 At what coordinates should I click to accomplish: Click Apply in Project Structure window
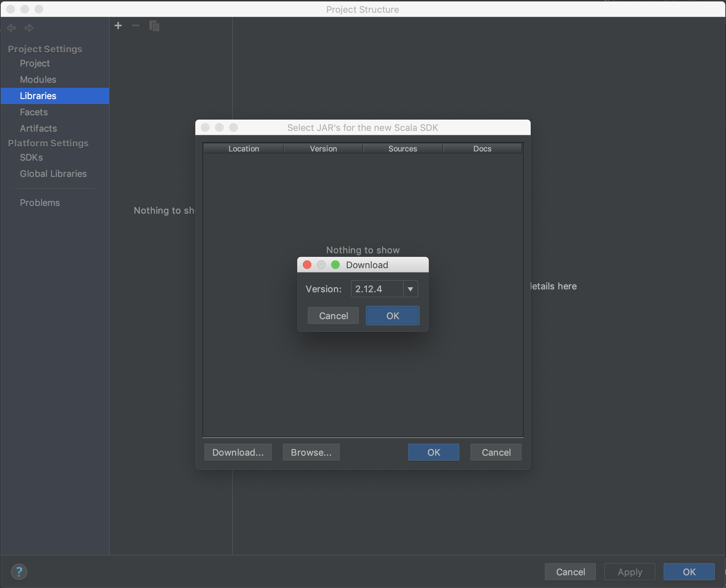tap(630, 572)
